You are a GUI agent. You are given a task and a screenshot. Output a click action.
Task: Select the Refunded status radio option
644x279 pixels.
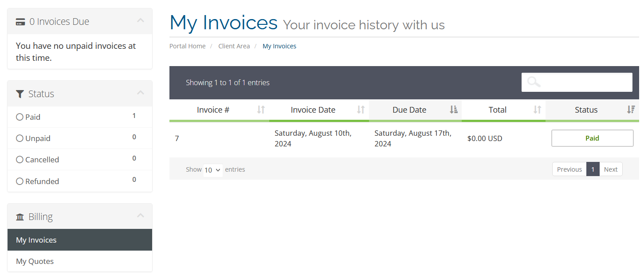[x=20, y=181]
